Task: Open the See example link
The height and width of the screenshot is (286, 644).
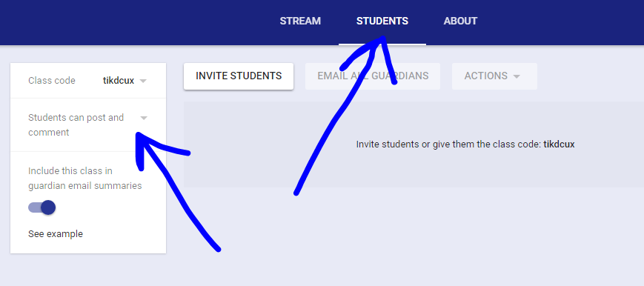Action: tap(56, 234)
